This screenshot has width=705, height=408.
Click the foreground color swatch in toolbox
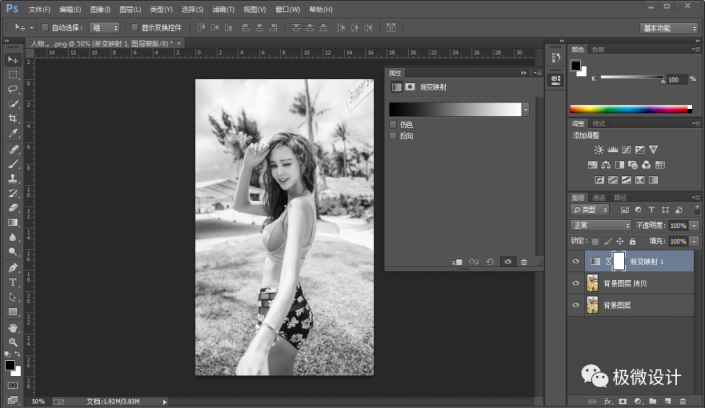click(x=9, y=365)
